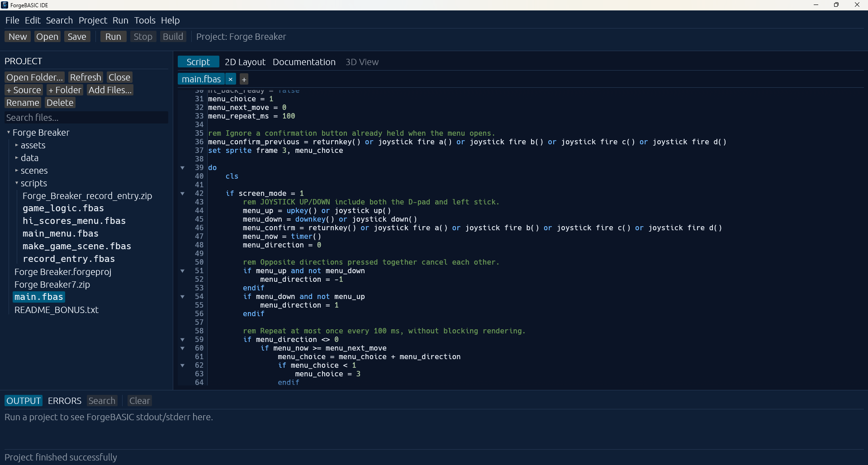
Task: Clear the output panel
Action: coord(139,401)
